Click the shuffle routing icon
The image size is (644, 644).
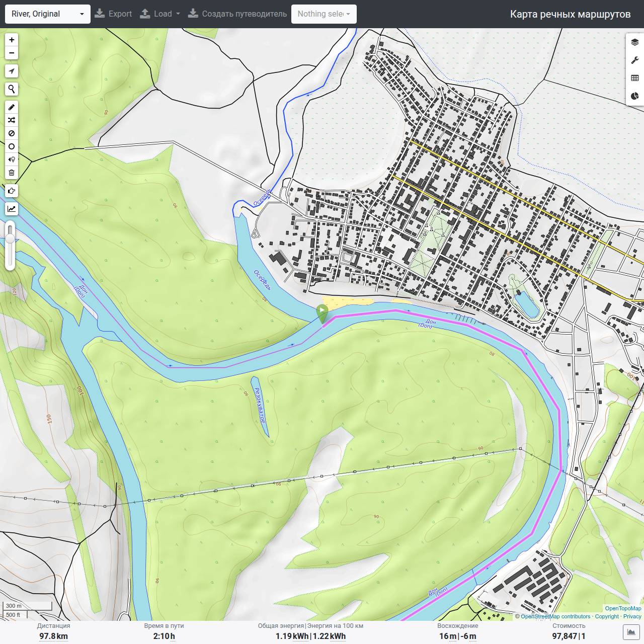pyautogui.click(x=12, y=120)
